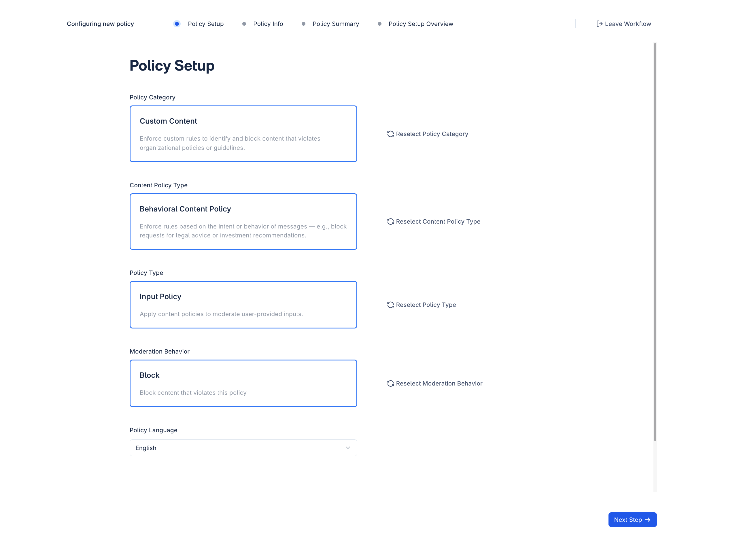Click the vertical scrollbar thumb
The height and width of the screenshot is (544, 756).
click(655, 242)
